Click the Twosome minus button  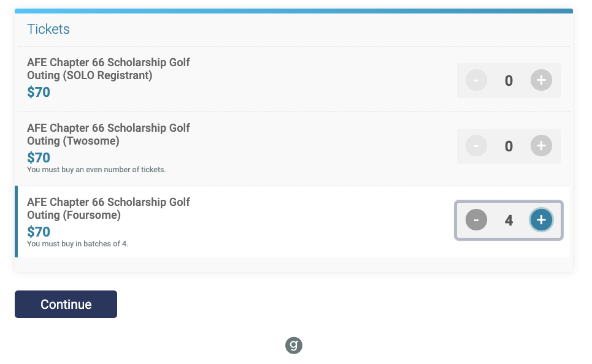click(x=476, y=146)
